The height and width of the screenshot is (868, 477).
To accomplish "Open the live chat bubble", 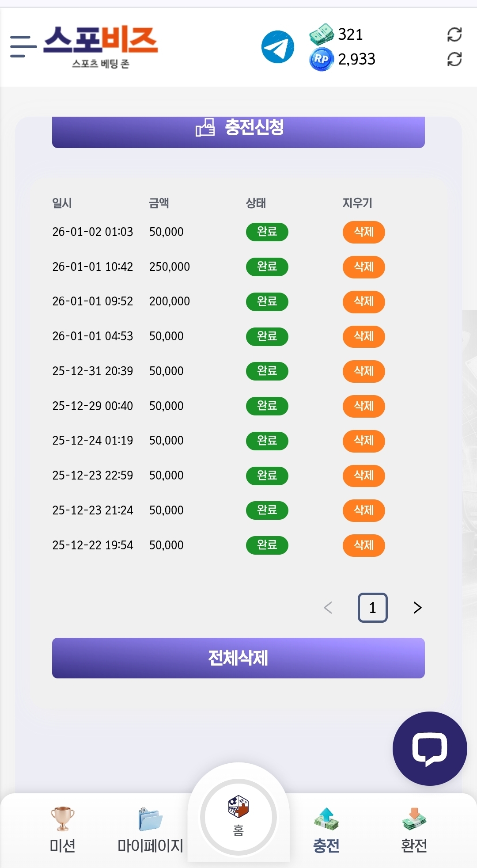I will pos(429,748).
